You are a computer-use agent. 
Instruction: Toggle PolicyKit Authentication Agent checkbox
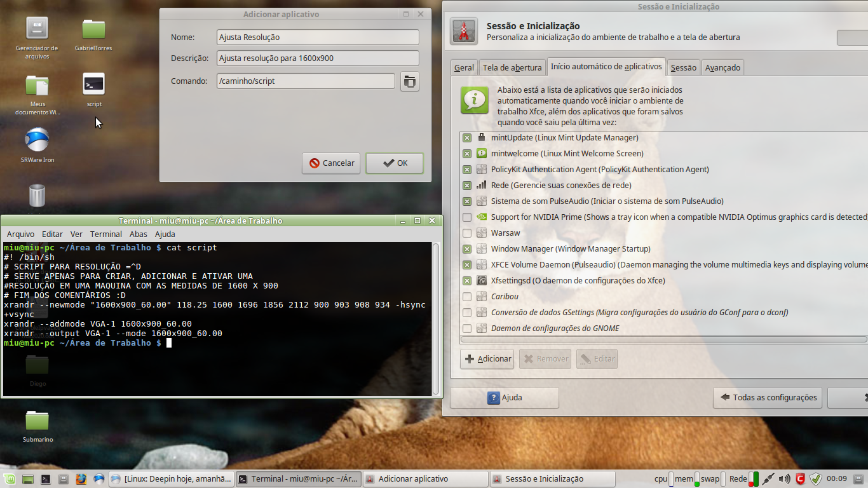pyautogui.click(x=467, y=170)
